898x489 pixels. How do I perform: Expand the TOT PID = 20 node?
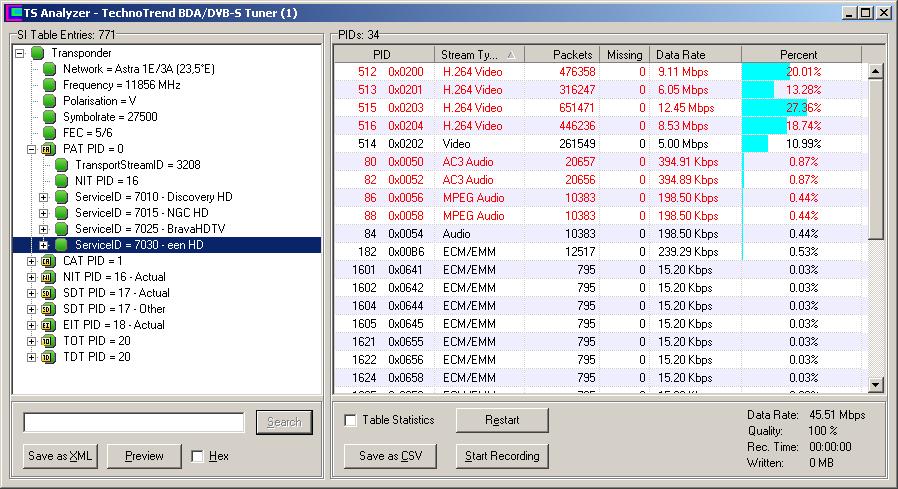(31, 342)
